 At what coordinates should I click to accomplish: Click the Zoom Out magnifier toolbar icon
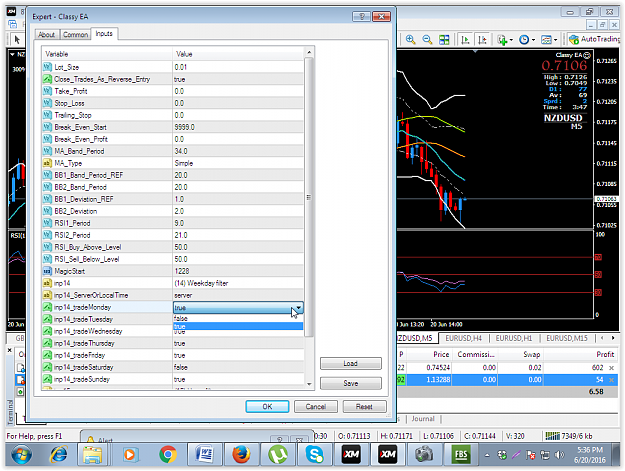click(x=427, y=39)
